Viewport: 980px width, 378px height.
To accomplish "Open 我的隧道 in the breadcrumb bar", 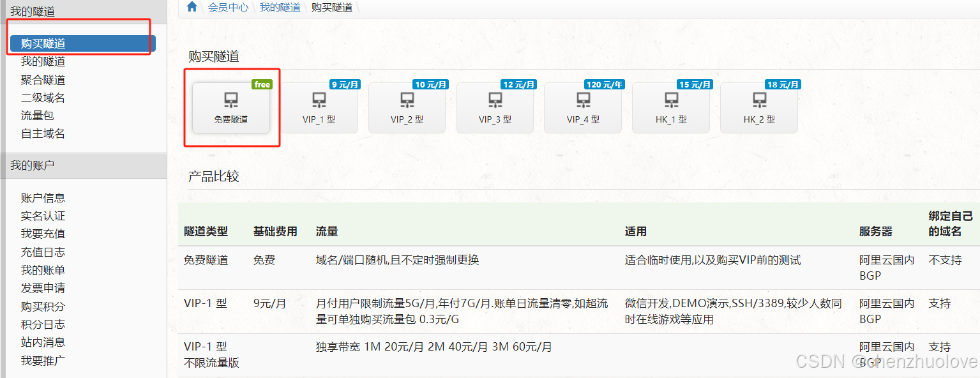I will (x=280, y=8).
